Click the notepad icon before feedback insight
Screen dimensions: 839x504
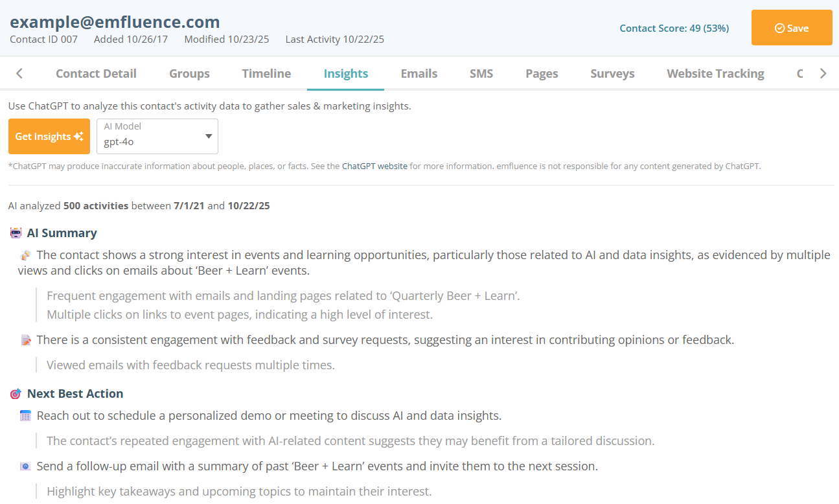click(25, 340)
